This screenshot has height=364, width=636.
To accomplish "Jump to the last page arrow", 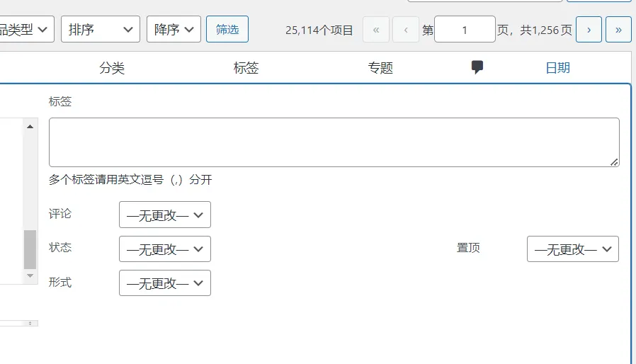I will (618, 29).
